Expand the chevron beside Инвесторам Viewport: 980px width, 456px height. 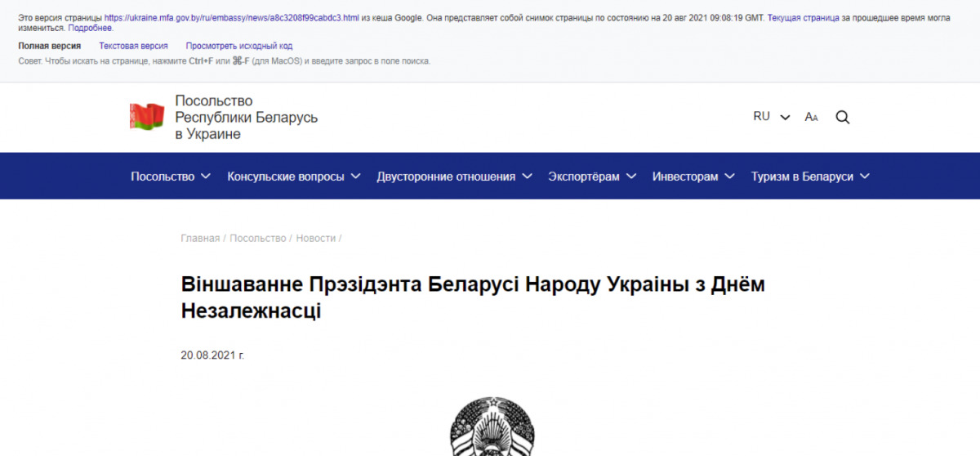click(x=730, y=177)
